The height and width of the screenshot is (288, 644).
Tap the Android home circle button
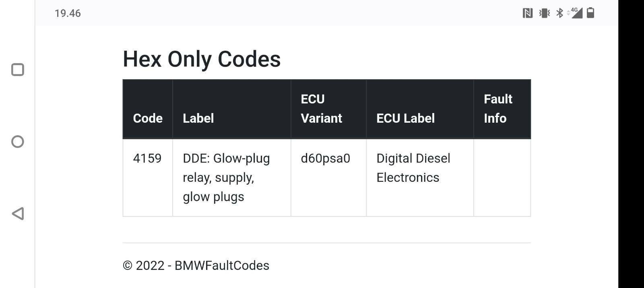[18, 142]
